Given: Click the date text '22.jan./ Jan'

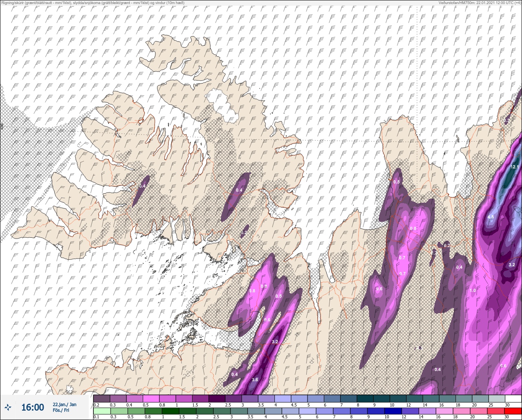Looking at the screenshot, I should point(64,404).
